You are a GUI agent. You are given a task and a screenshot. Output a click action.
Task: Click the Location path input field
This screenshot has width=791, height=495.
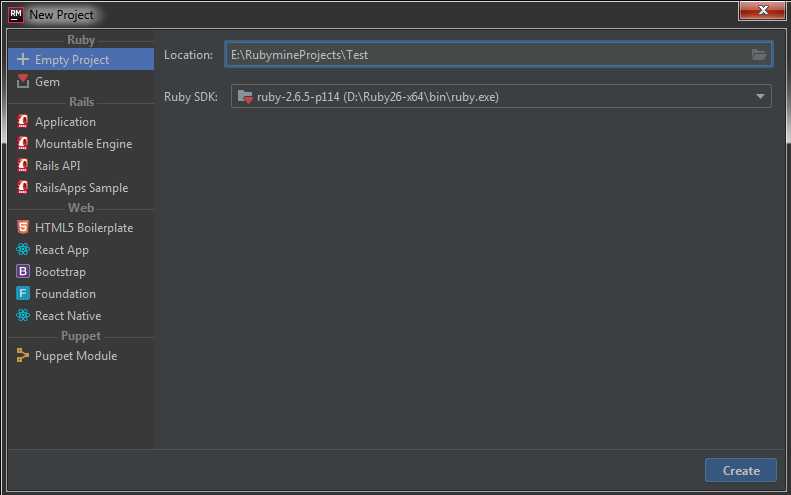tap(498, 54)
